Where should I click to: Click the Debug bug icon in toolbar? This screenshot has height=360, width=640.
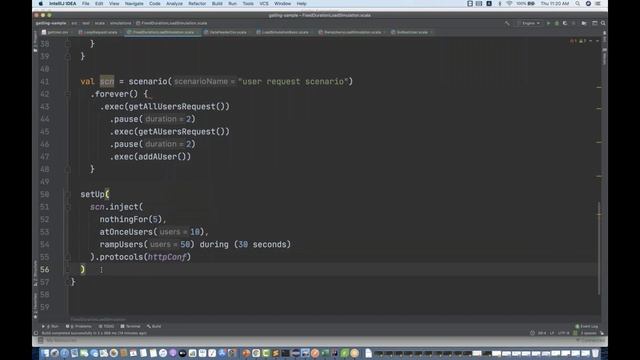(556, 23)
